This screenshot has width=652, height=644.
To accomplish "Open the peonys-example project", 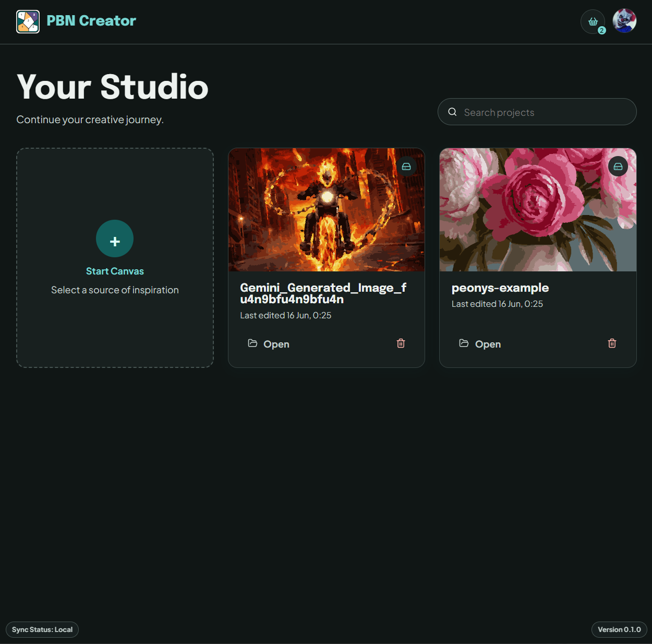I will [x=480, y=344].
